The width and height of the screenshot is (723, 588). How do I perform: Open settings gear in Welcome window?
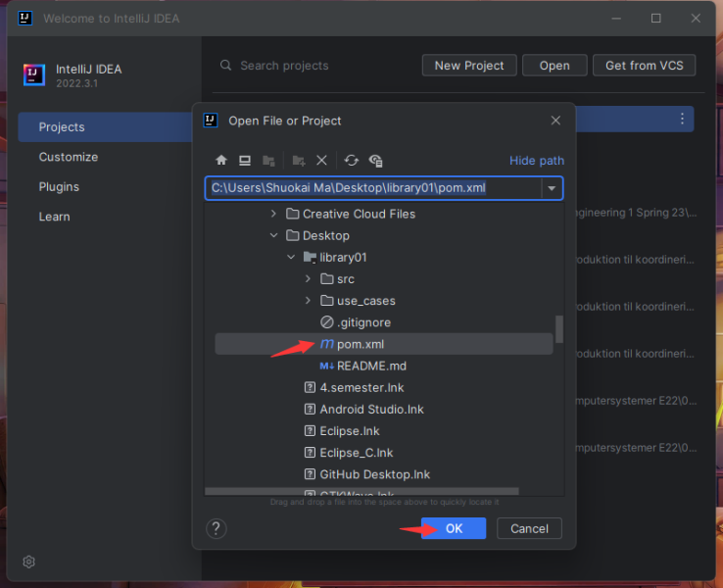[28, 562]
